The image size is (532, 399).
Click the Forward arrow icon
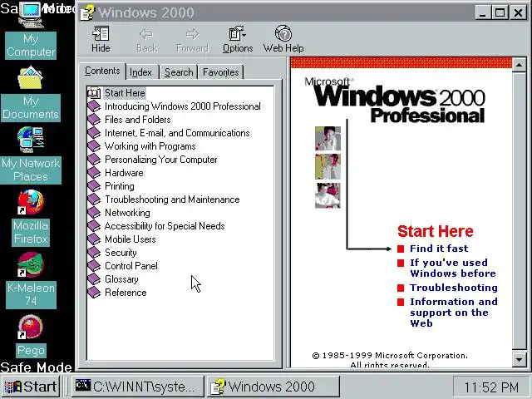tap(192, 34)
